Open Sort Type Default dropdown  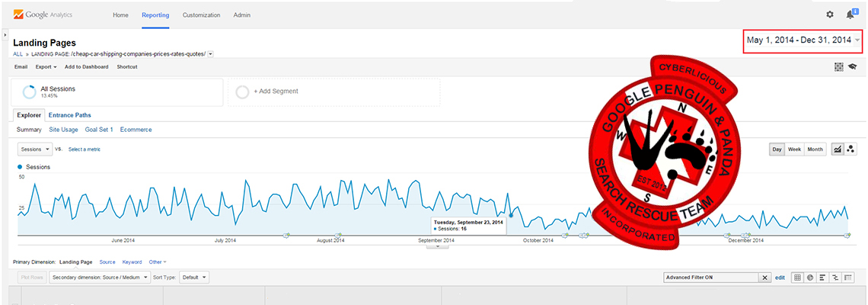[196, 277]
